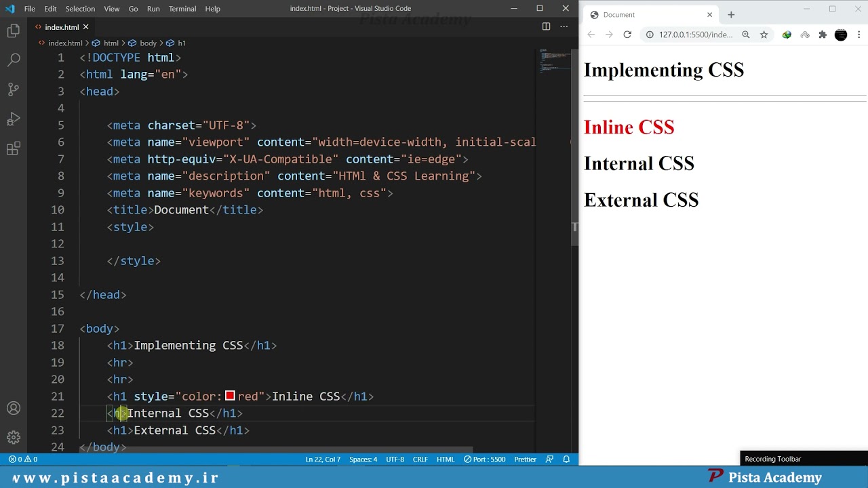Open feedback icon in status bar
The height and width of the screenshot is (488, 868).
click(550, 460)
